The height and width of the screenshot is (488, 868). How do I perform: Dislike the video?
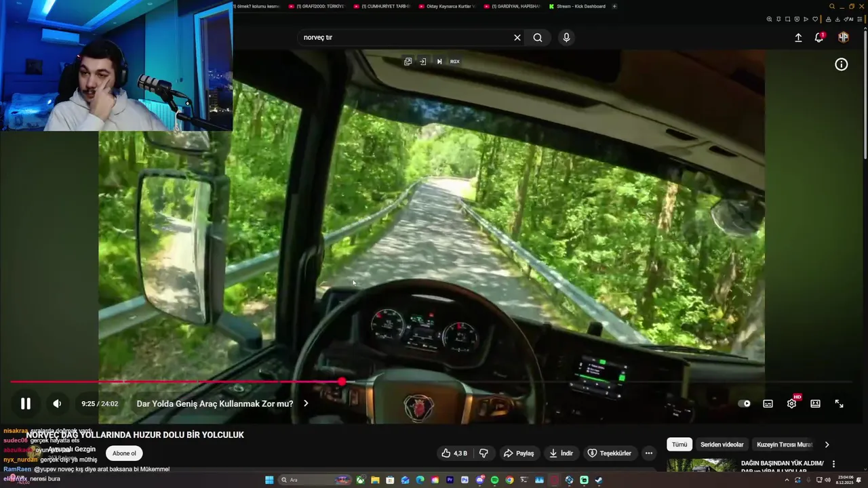(484, 453)
